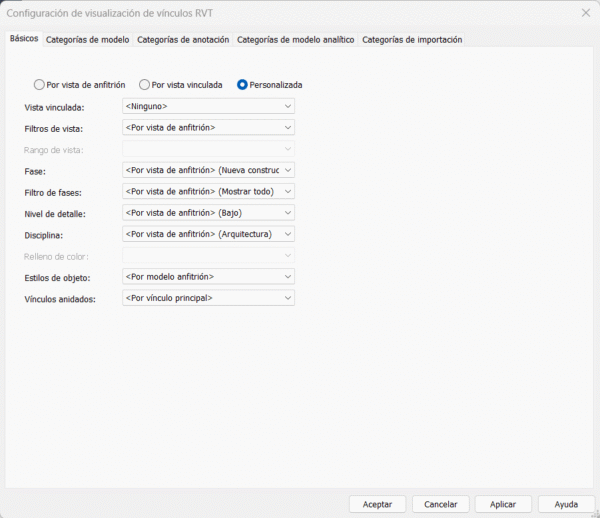This screenshot has height=518, width=600.
Task: Expand the Vínculos anidados dropdown
Action: click(x=208, y=298)
